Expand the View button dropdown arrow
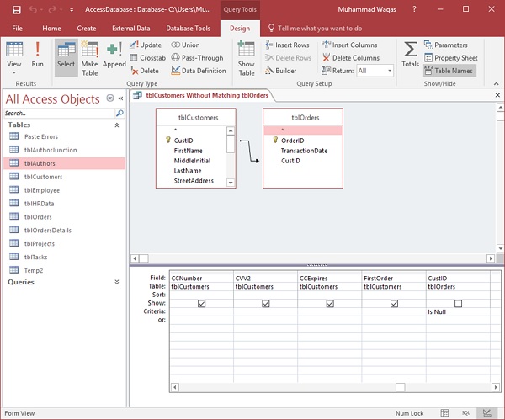This screenshot has height=420, width=505. [x=14, y=72]
